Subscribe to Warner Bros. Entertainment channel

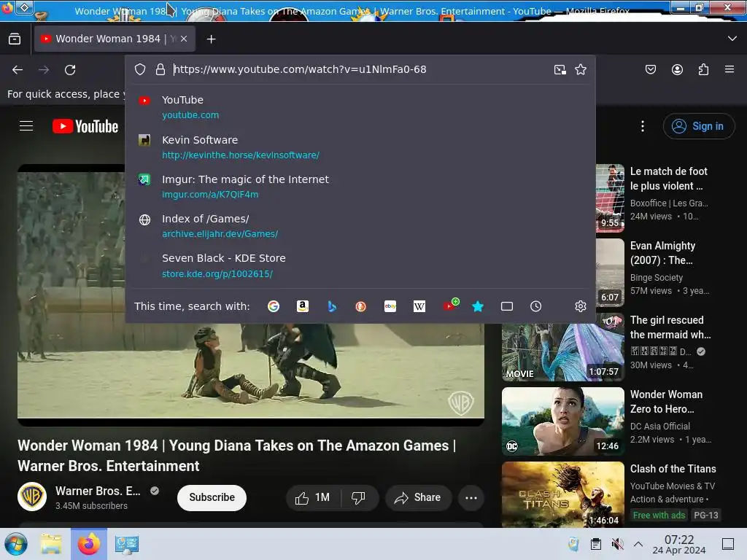point(212,497)
